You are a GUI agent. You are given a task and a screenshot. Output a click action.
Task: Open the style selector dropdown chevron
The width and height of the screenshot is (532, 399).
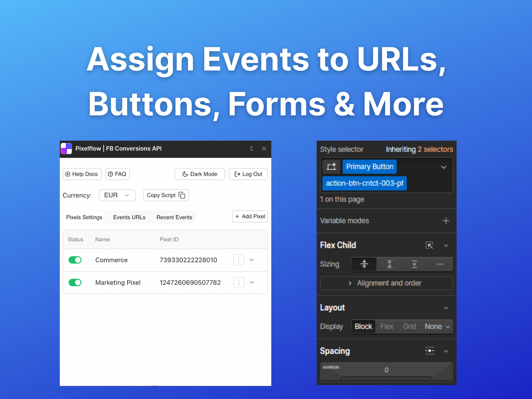[x=444, y=167]
